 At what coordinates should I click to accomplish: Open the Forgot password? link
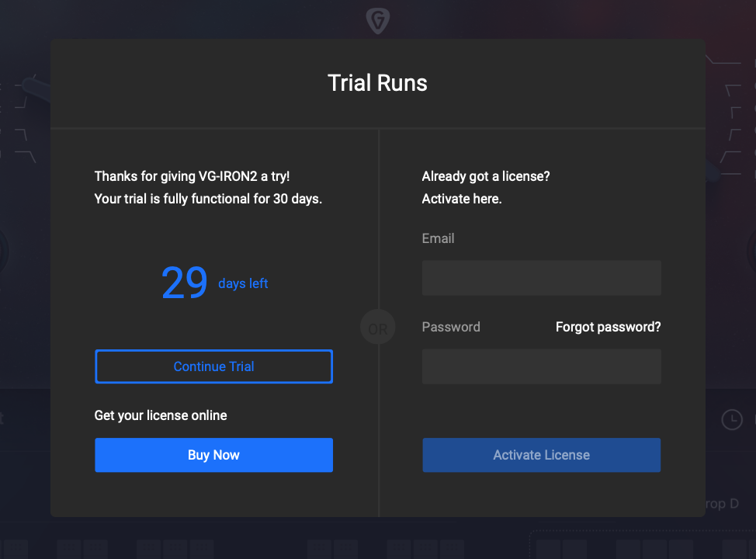(608, 327)
